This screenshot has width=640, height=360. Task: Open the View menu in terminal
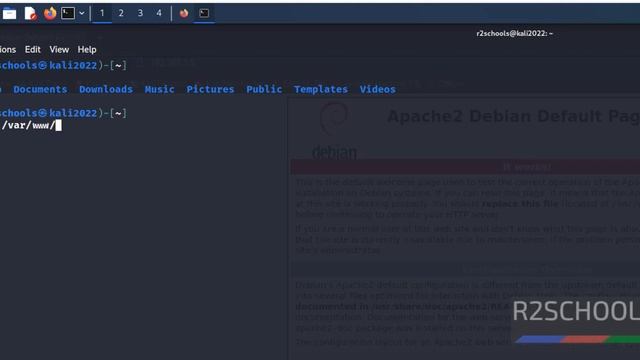tap(59, 49)
